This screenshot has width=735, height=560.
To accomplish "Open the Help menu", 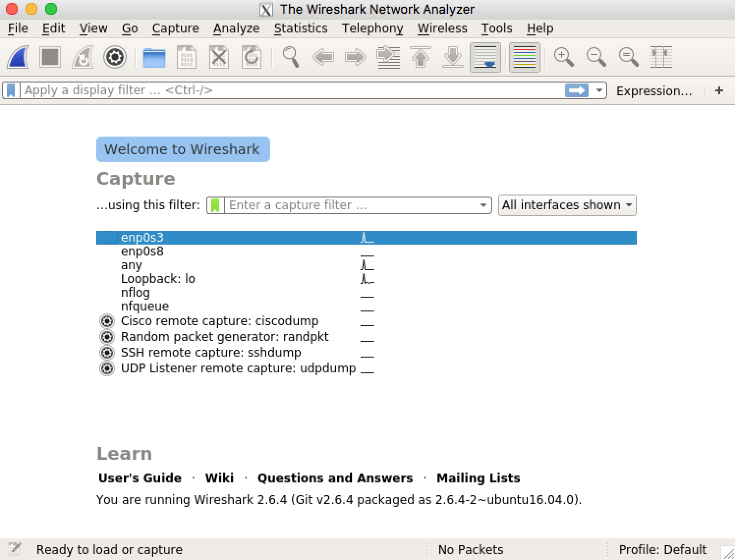I will click(540, 28).
